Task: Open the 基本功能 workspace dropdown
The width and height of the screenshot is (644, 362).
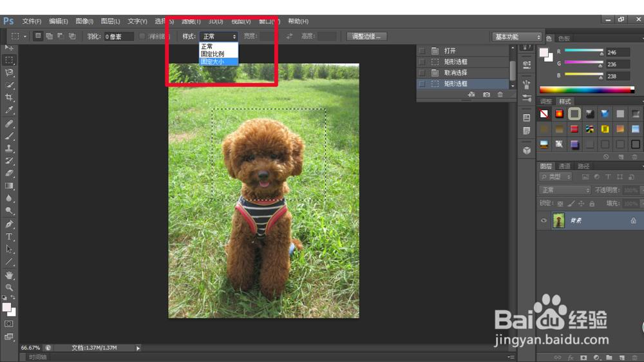Action: click(517, 37)
